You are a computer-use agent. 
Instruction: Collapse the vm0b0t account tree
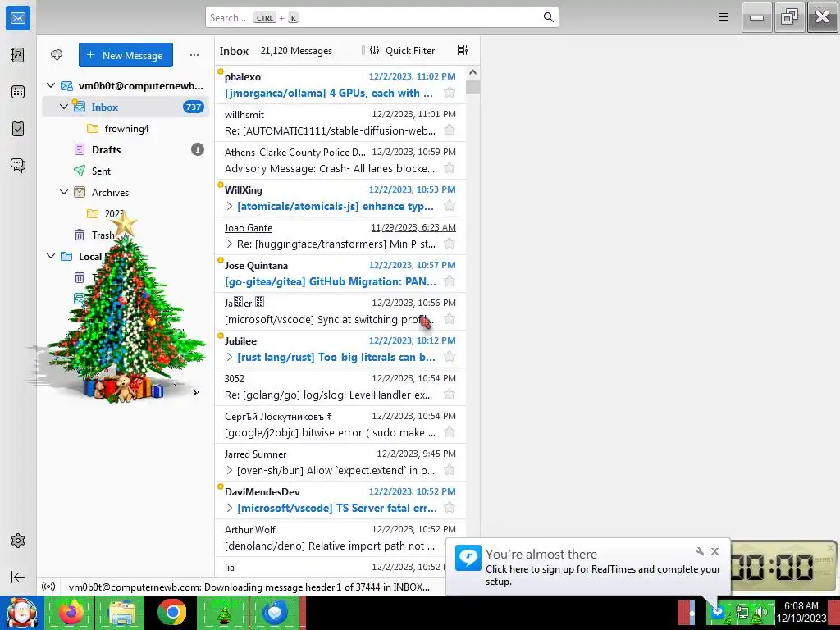pos(51,85)
